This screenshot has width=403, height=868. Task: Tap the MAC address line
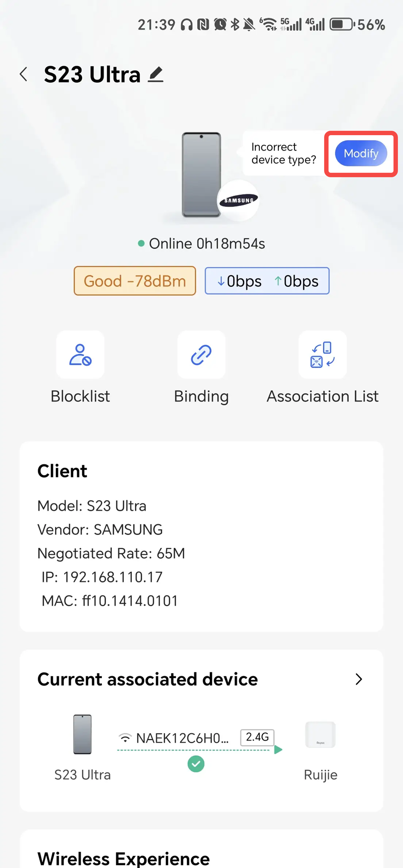coord(110,601)
